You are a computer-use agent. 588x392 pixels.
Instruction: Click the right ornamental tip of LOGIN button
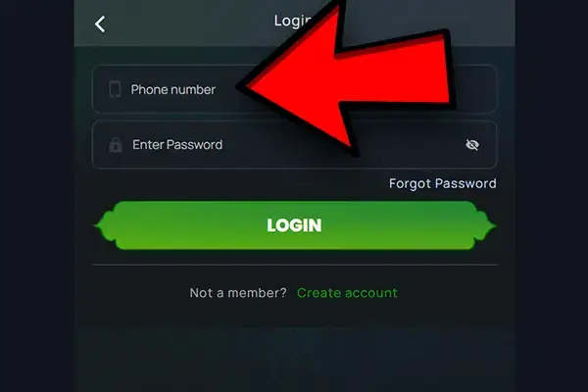click(486, 225)
